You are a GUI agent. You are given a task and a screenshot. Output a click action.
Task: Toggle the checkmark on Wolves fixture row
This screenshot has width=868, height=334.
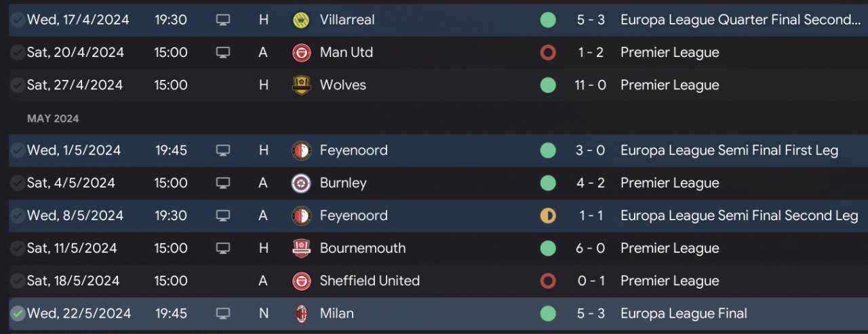[x=18, y=85]
